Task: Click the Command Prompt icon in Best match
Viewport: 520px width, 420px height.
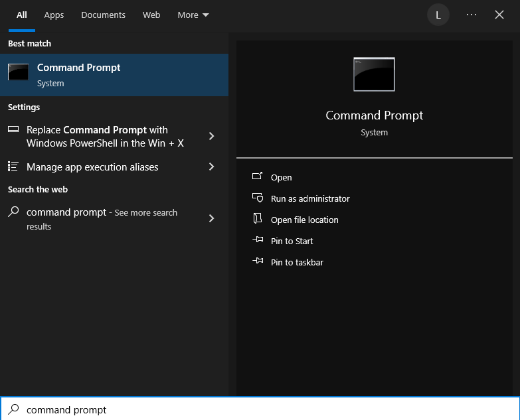Action: coord(18,73)
